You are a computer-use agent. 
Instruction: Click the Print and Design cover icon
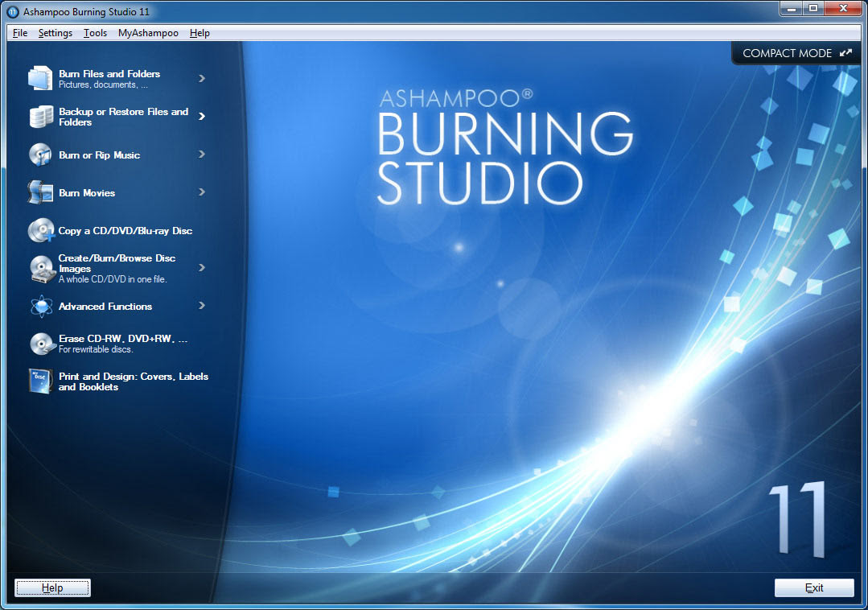40,381
